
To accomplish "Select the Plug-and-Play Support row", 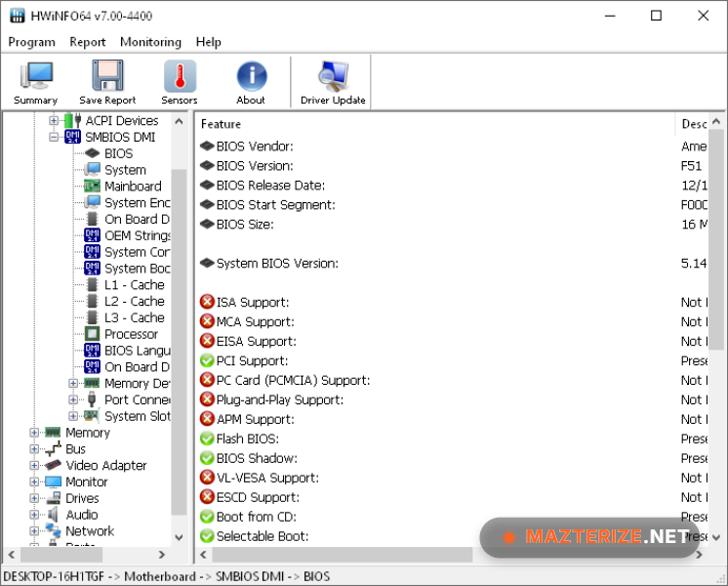I will point(453,400).
